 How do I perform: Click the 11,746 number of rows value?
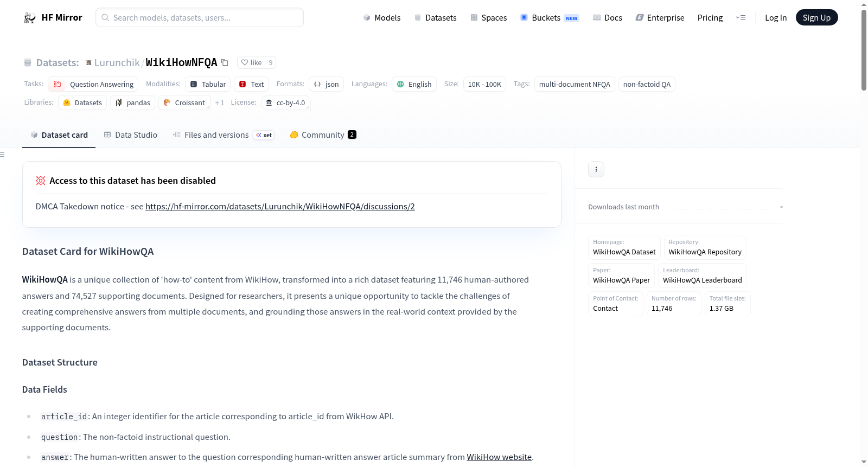click(x=662, y=309)
